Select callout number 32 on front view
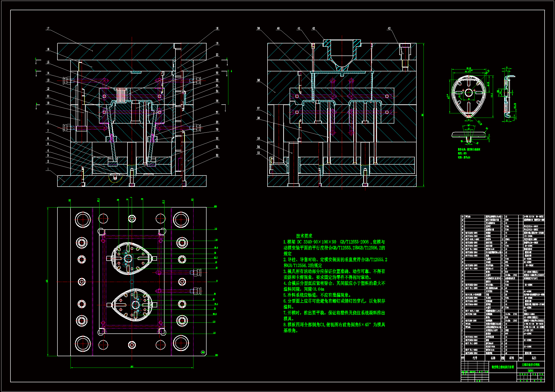This screenshot has height=392, width=555. coord(217,155)
